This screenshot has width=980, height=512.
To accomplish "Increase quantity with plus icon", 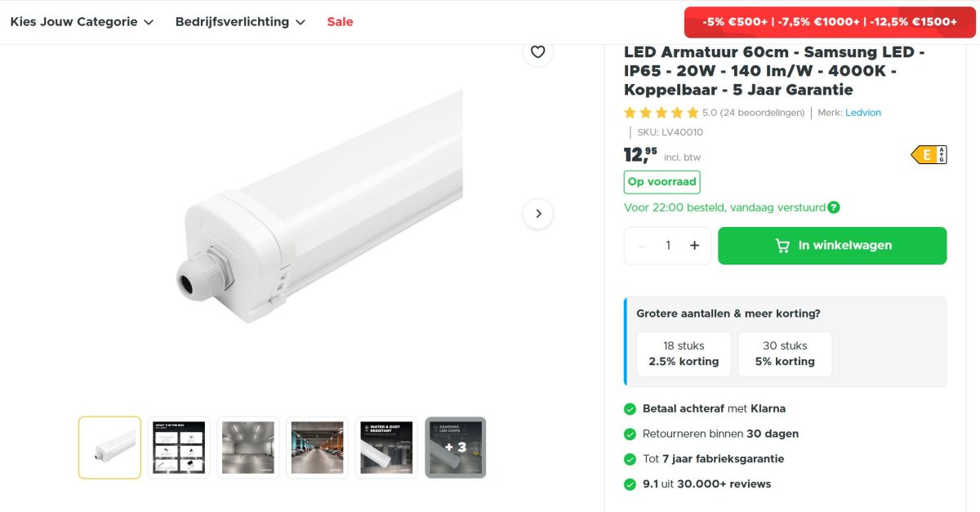I will [694, 246].
